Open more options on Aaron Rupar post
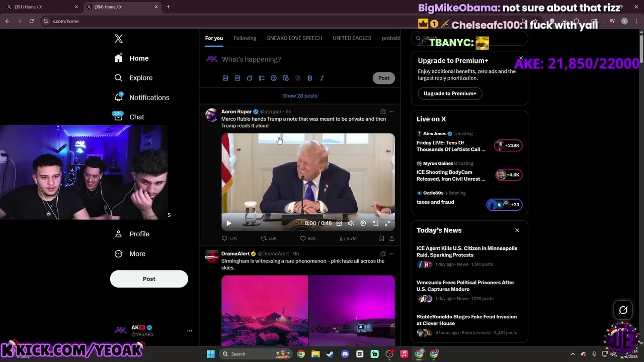Screen dimensions: 644x362 [x=392, y=112]
